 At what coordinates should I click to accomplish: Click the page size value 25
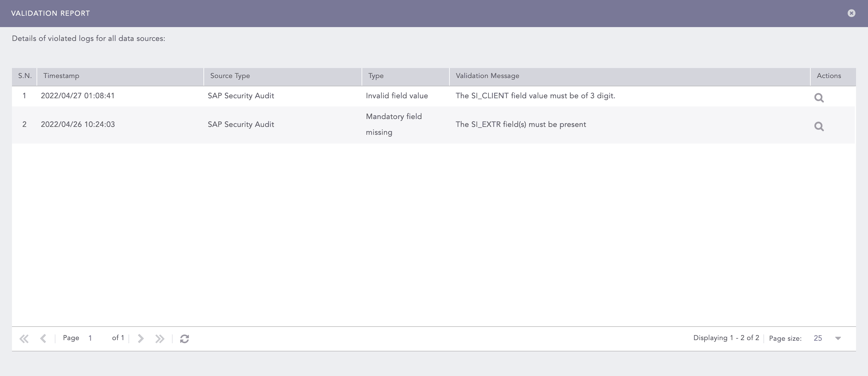(x=818, y=338)
